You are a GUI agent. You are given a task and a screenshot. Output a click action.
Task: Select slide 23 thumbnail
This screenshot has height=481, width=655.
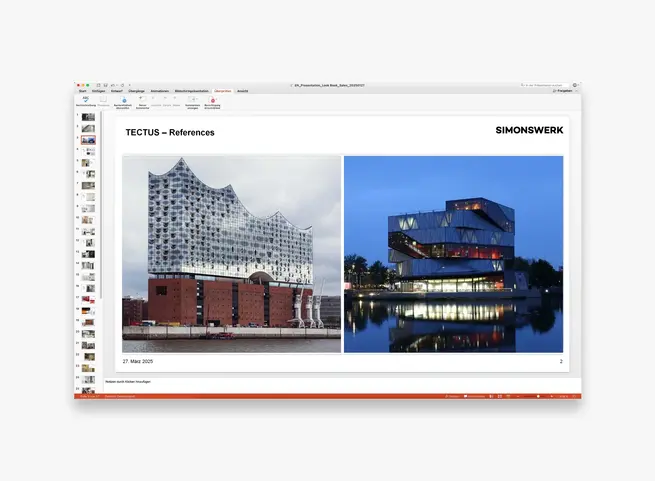click(88, 368)
